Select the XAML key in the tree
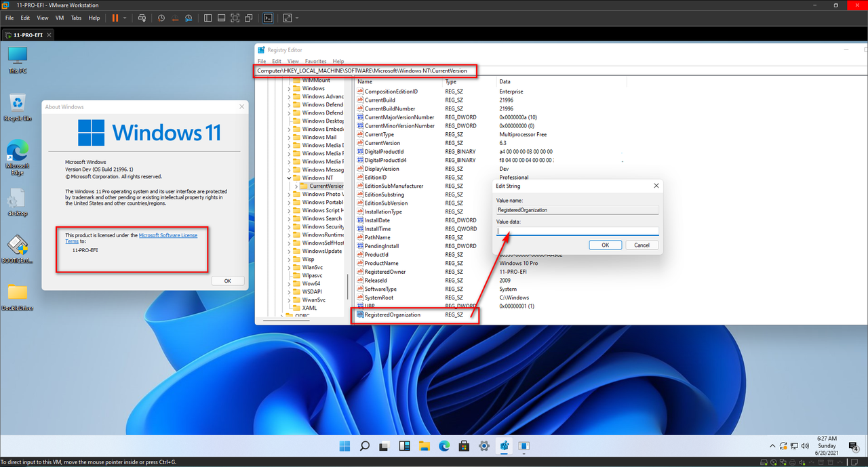The width and height of the screenshot is (868, 467). pyautogui.click(x=309, y=308)
